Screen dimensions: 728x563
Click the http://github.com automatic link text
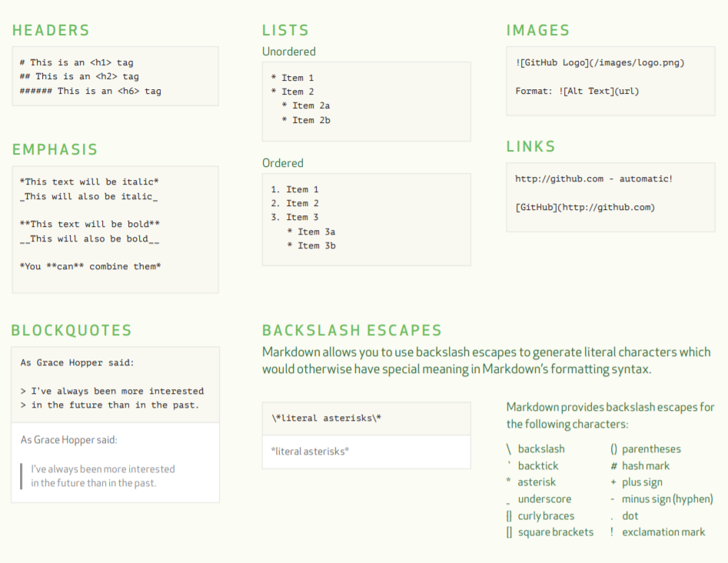[593, 178]
